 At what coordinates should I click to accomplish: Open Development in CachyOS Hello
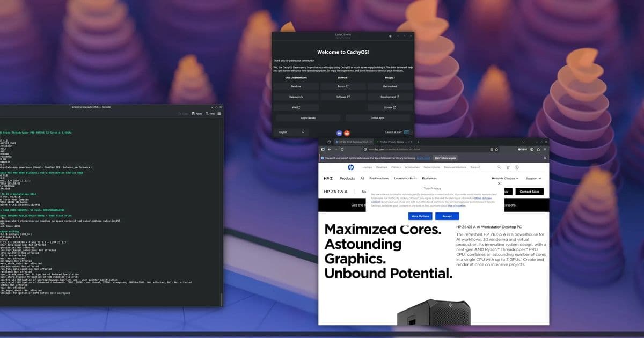(390, 97)
